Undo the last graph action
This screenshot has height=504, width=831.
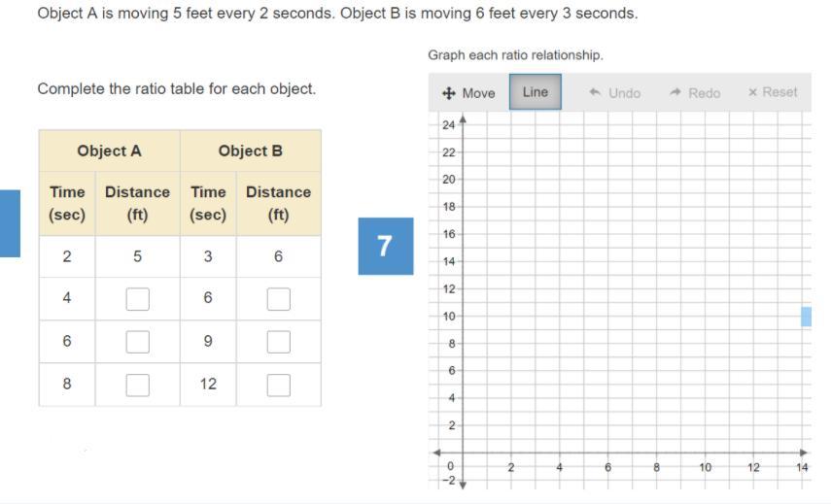[615, 93]
